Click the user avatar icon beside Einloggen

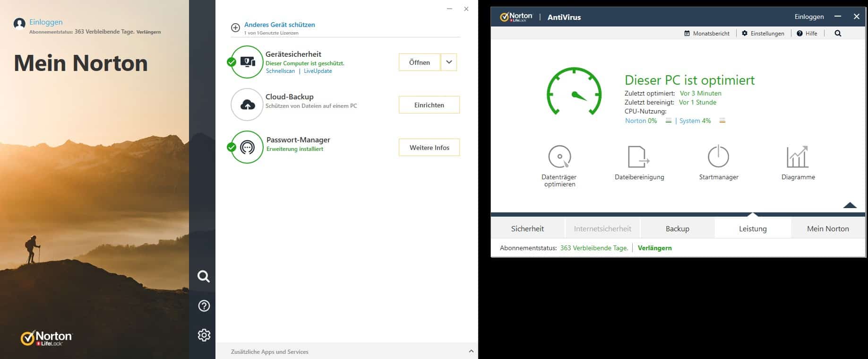[x=19, y=24]
